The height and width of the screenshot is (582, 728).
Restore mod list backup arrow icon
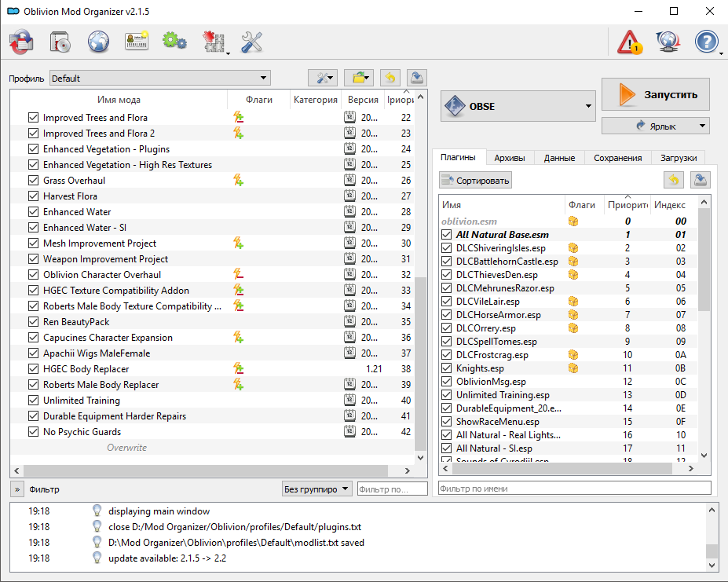click(390, 78)
